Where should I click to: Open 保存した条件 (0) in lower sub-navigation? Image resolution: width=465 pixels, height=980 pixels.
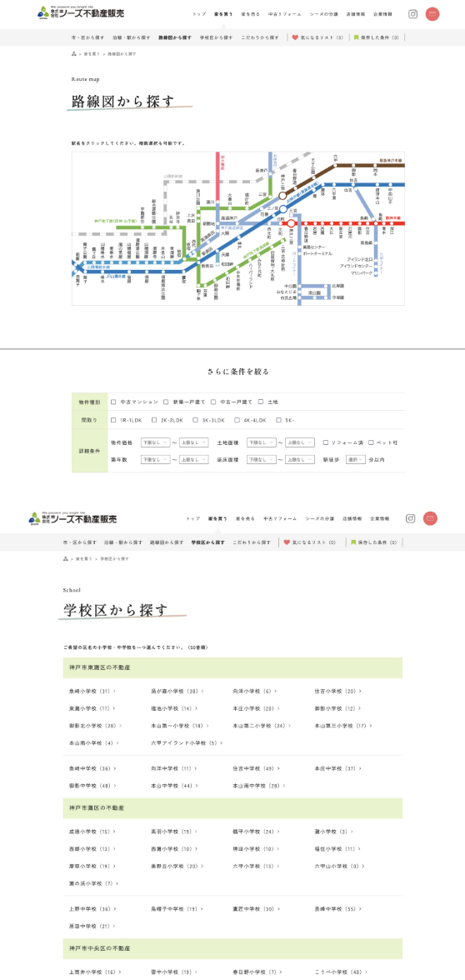(373, 542)
